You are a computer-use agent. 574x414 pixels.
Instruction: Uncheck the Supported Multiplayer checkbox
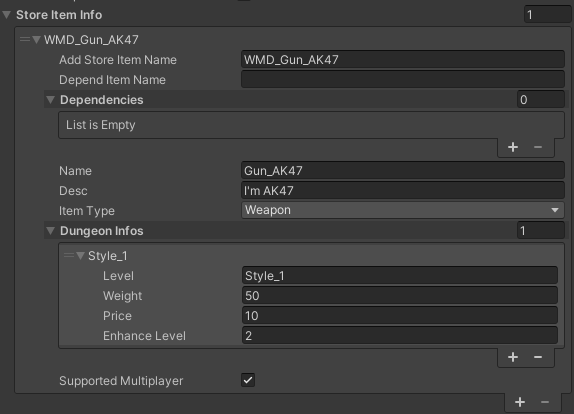tap(248, 380)
